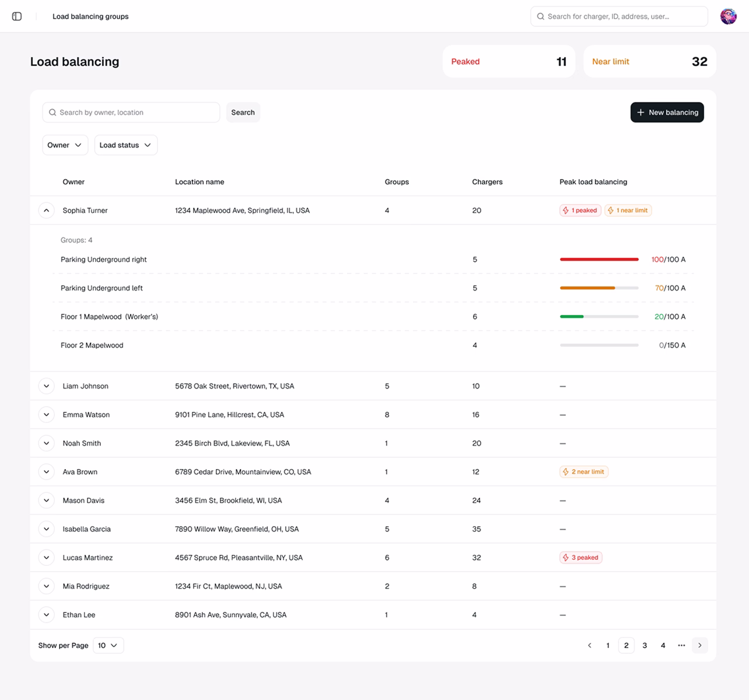The image size is (749, 700).
Task: Open the Peaked summary card
Action: 509,61
